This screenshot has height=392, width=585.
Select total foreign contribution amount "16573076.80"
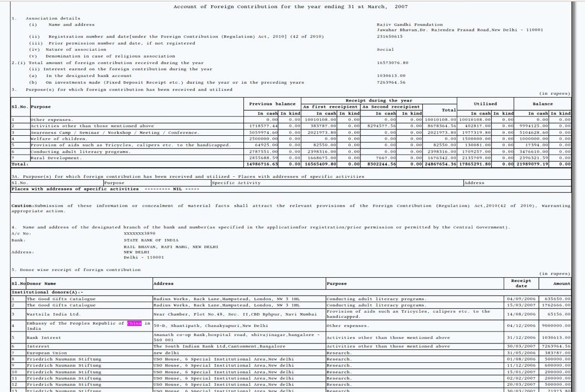[x=392, y=63]
